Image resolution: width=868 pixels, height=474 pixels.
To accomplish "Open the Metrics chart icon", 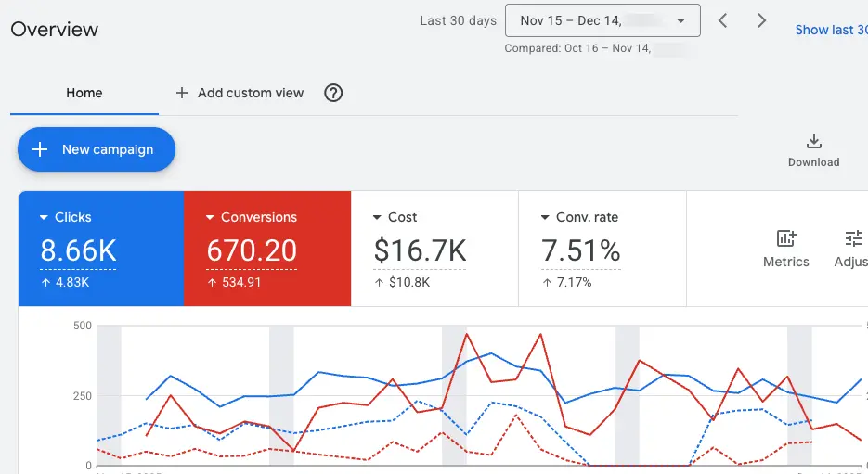I will tap(786, 238).
